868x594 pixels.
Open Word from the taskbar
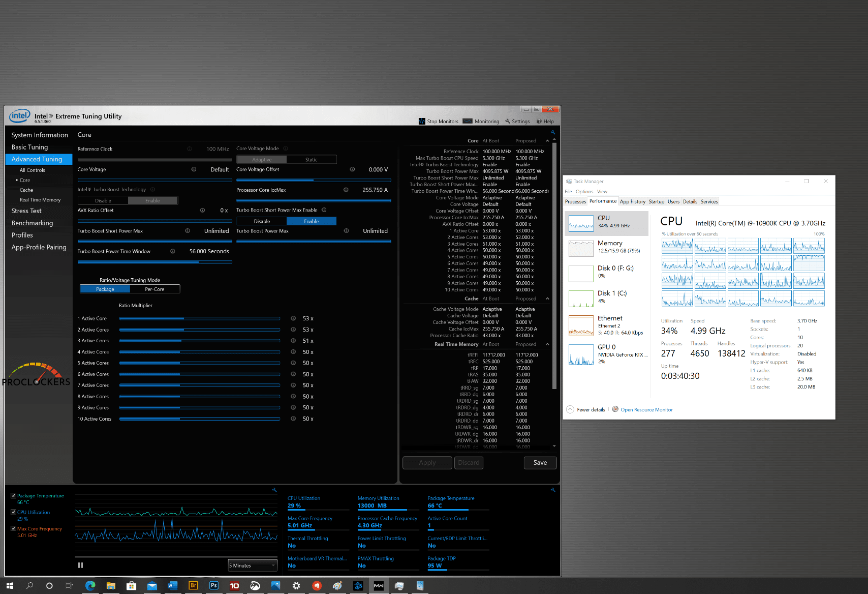point(172,585)
